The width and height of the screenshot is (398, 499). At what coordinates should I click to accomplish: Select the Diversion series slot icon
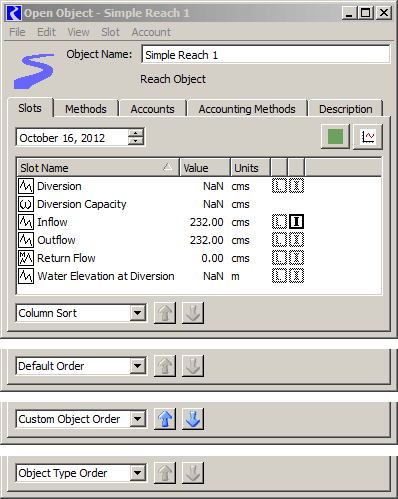pos(26,186)
